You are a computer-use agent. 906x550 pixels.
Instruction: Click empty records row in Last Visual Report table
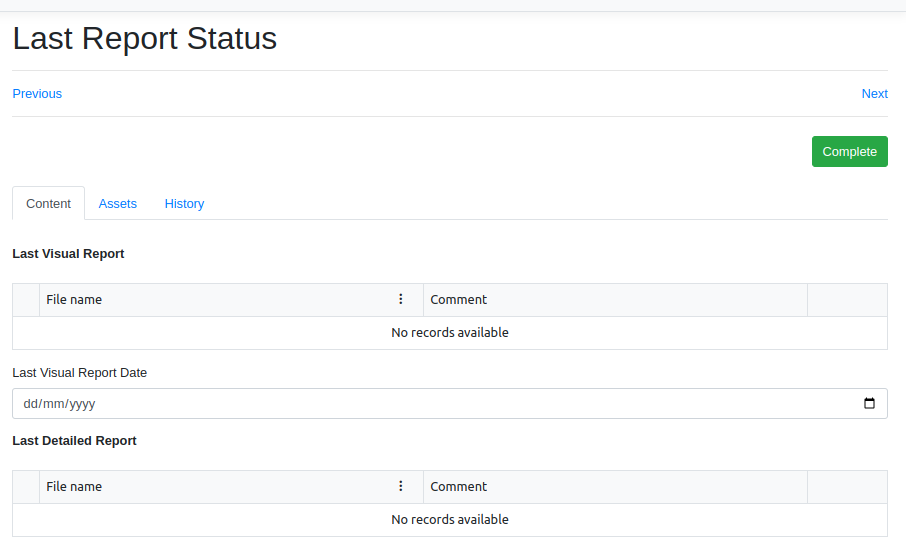449,333
